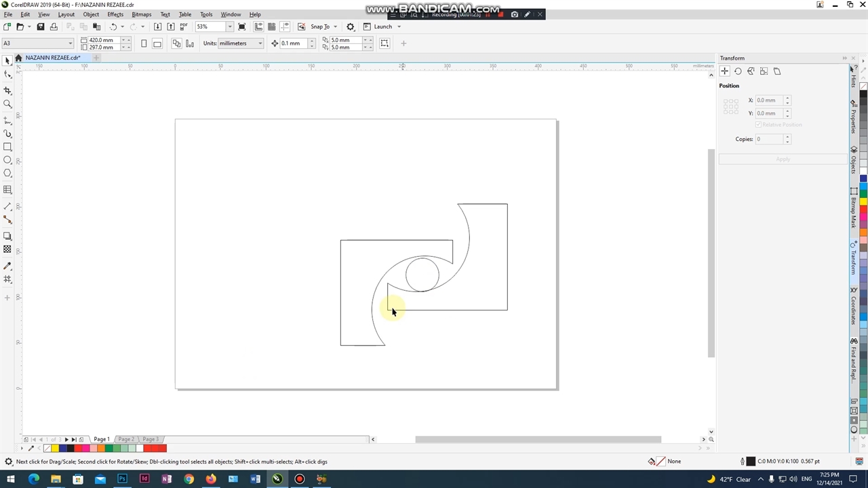This screenshot has width=868, height=488.
Task: Select the Eyedropper tool
Action: pos(7,266)
